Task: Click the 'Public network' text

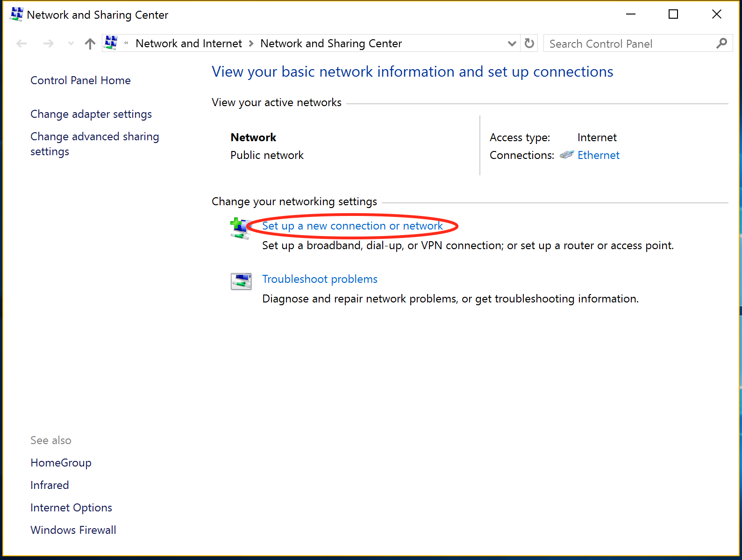Action: point(267,155)
